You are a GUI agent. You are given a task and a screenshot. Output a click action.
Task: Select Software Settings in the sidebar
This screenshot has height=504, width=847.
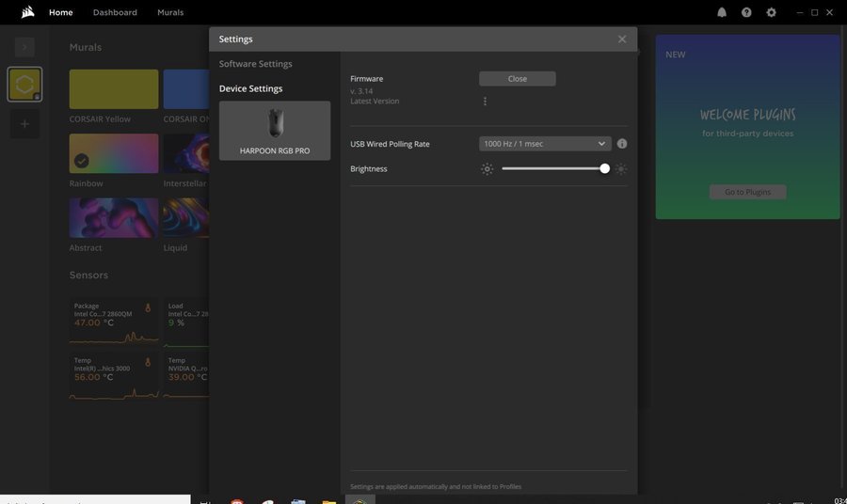(256, 64)
